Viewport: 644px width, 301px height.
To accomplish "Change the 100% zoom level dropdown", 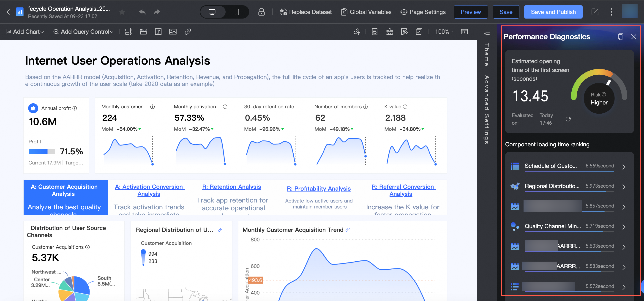I will click(444, 32).
